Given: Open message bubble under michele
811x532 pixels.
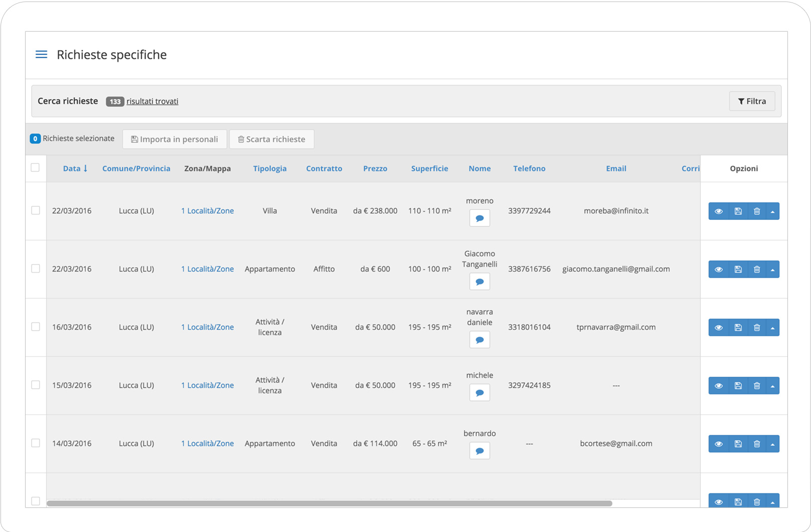Looking at the screenshot, I should 479,393.
